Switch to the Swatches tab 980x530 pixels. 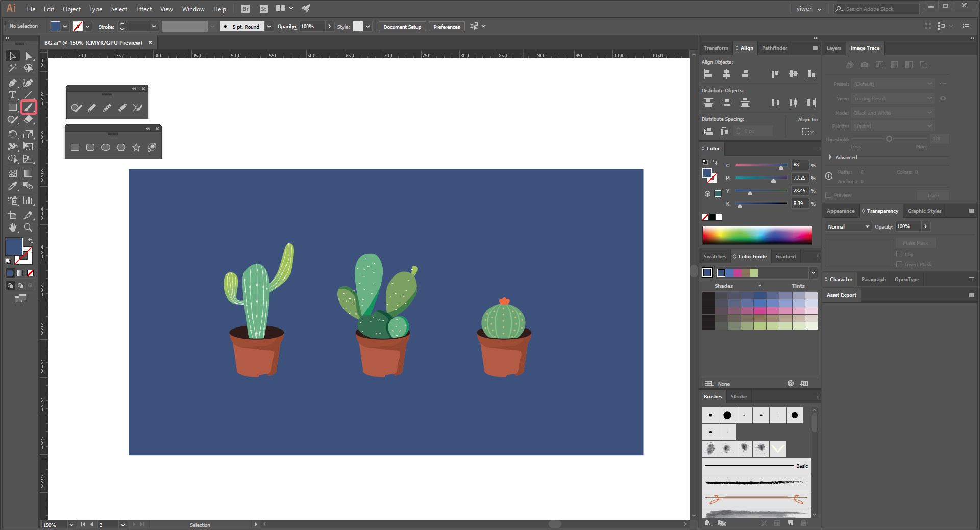715,257
